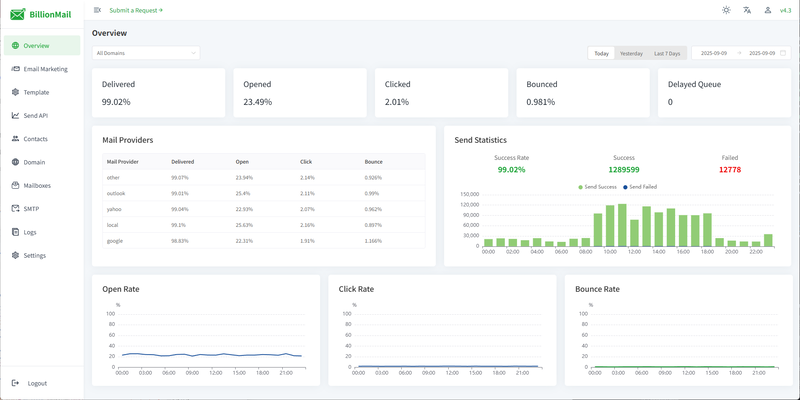Image resolution: width=800 pixels, height=400 pixels.
Task: Click the start date 2025-09-09 field
Action: [x=714, y=53]
